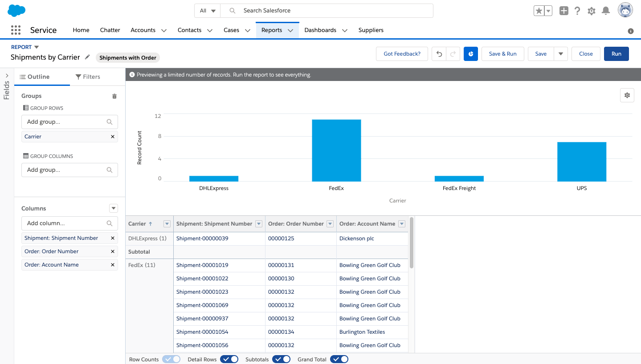Open the search scope All dropdown

(208, 11)
